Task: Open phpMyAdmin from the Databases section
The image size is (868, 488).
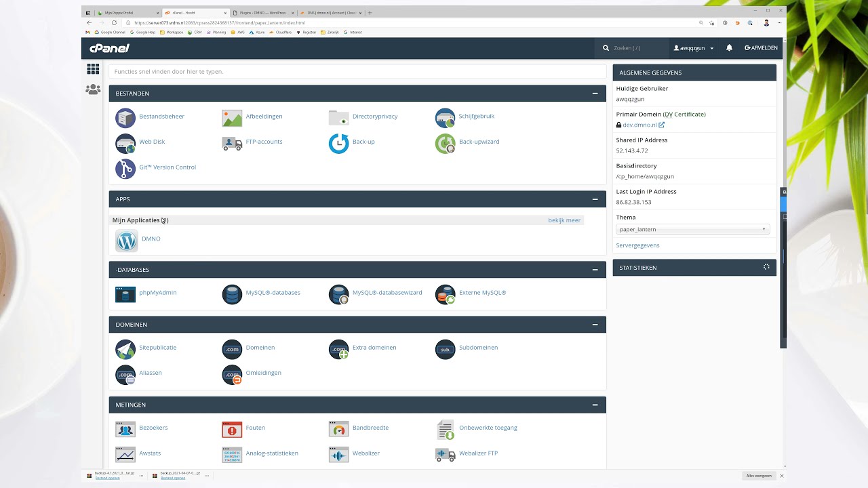Action: tap(158, 292)
